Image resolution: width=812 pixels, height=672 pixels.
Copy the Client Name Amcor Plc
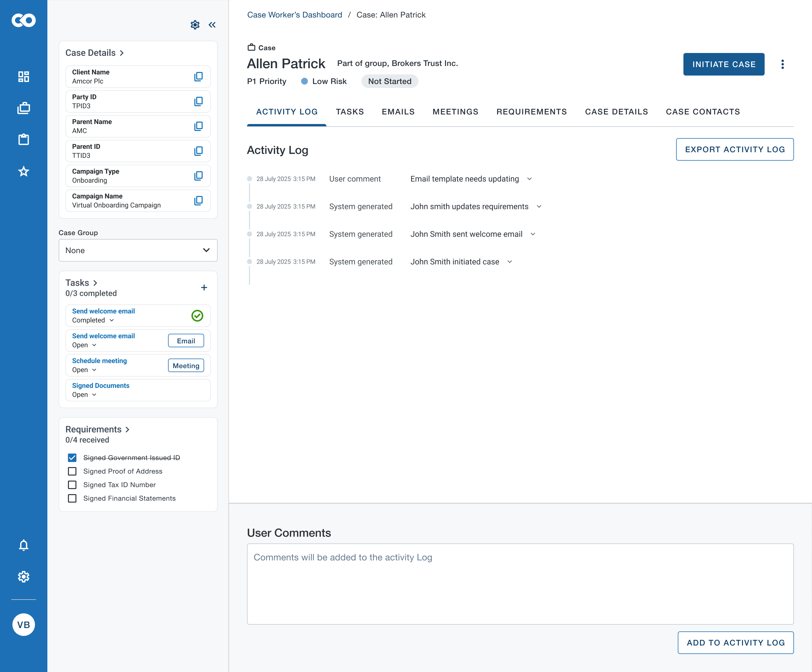198,77
